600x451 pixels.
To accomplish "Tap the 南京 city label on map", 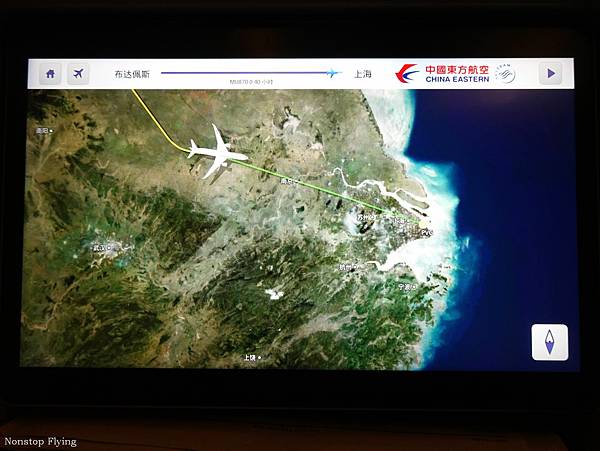I will [x=289, y=181].
